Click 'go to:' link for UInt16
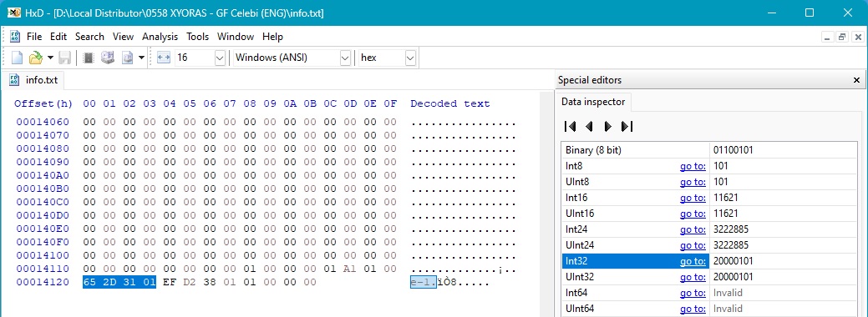Screen dimensions: 868x317 [x=693, y=214]
